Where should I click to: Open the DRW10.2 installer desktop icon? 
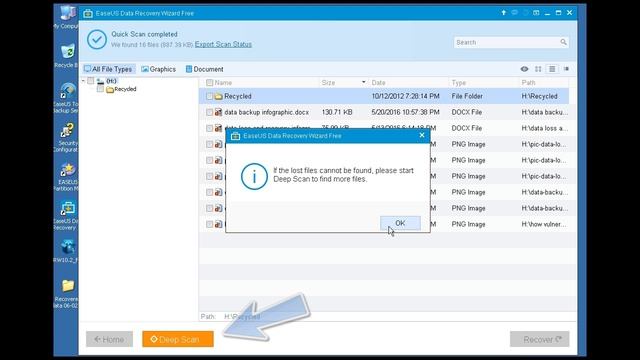click(x=67, y=251)
